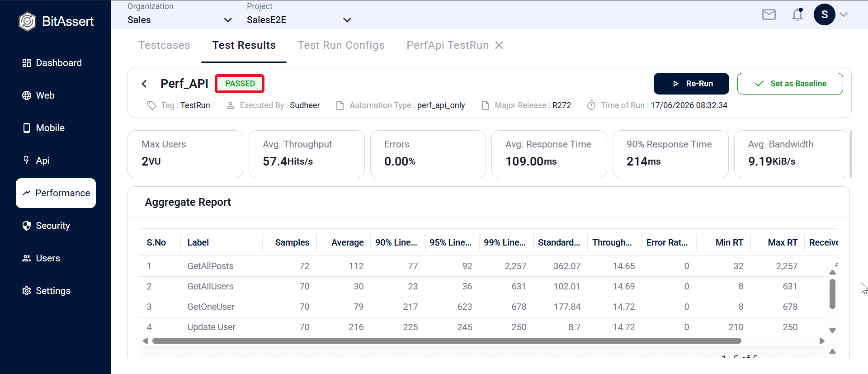
Task: Click the PASSED status badge
Action: [240, 84]
